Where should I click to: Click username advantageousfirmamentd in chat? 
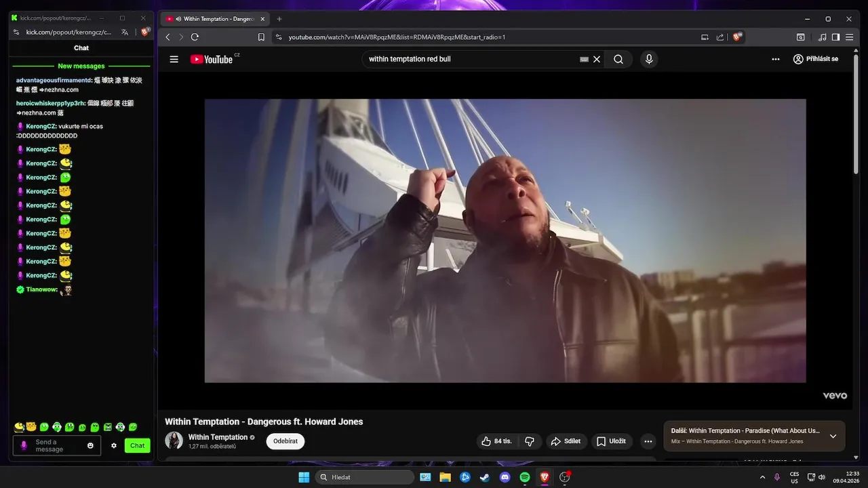[x=54, y=80]
